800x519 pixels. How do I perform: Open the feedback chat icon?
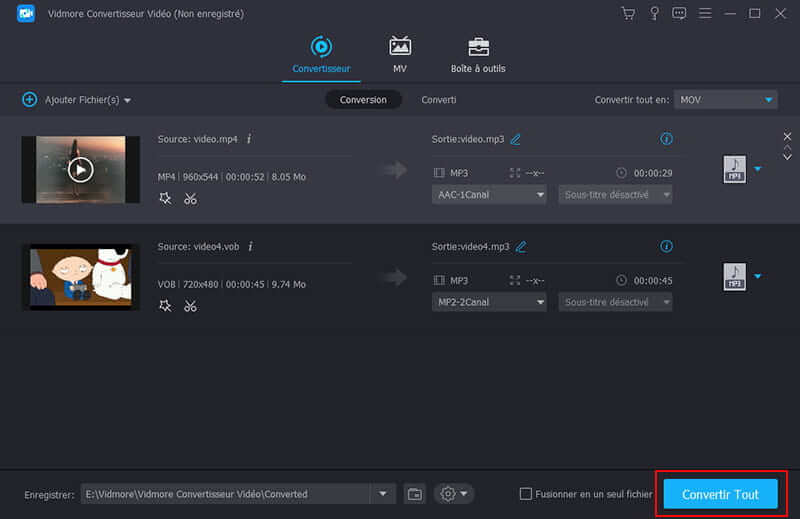click(679, 13)
